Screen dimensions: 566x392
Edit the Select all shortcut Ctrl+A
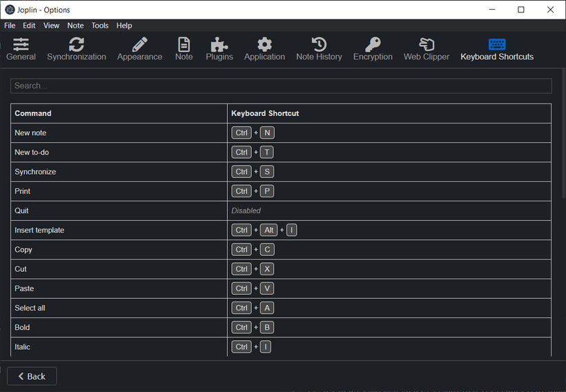pos(253,308)
